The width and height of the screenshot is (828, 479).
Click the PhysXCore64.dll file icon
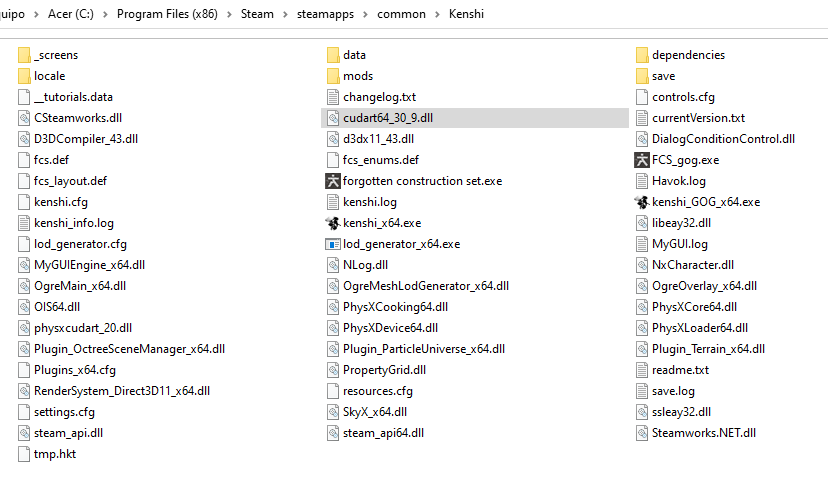click(642, 307)
